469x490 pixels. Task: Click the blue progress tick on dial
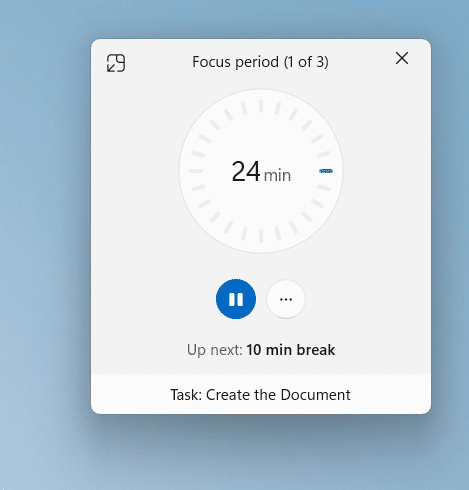tap(326, 171)
